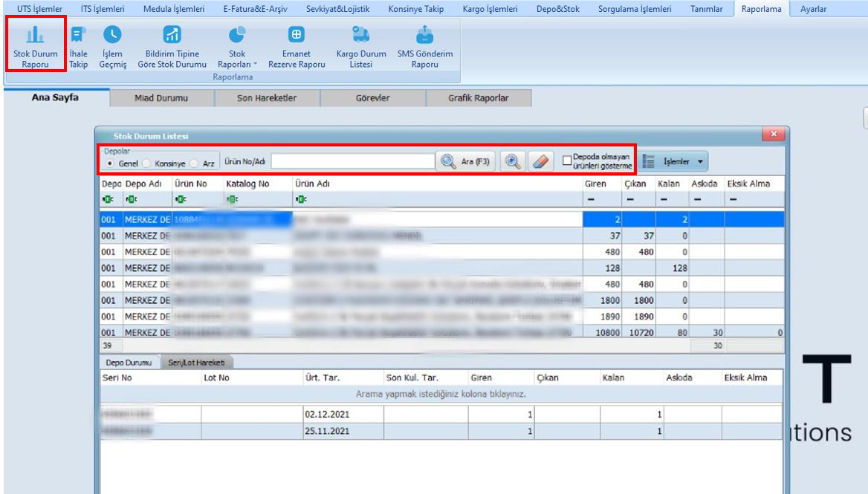Click the magnifier zoom icon beside Ara
Viewport: 868px width, 494px height.
point(511,161)
